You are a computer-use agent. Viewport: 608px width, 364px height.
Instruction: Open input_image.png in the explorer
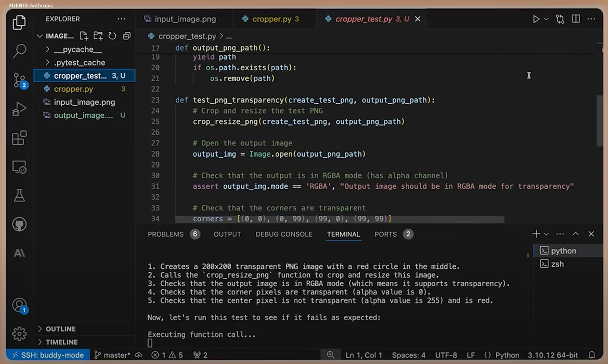pyautogui.click(x=84, y=102)
